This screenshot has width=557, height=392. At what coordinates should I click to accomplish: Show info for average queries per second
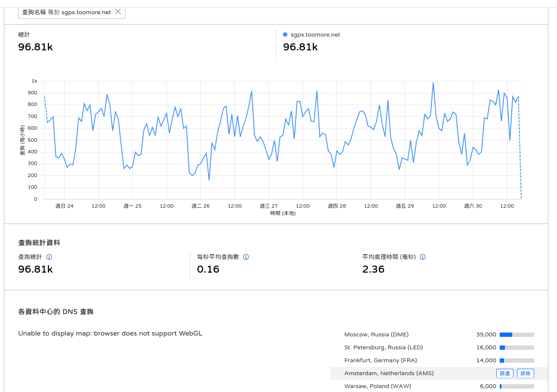pos(246,257)
